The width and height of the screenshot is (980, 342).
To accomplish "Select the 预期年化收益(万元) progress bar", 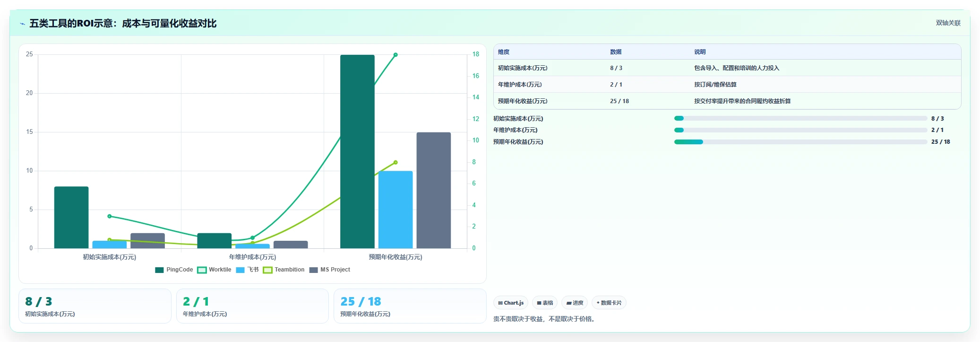I will point(800,142).
